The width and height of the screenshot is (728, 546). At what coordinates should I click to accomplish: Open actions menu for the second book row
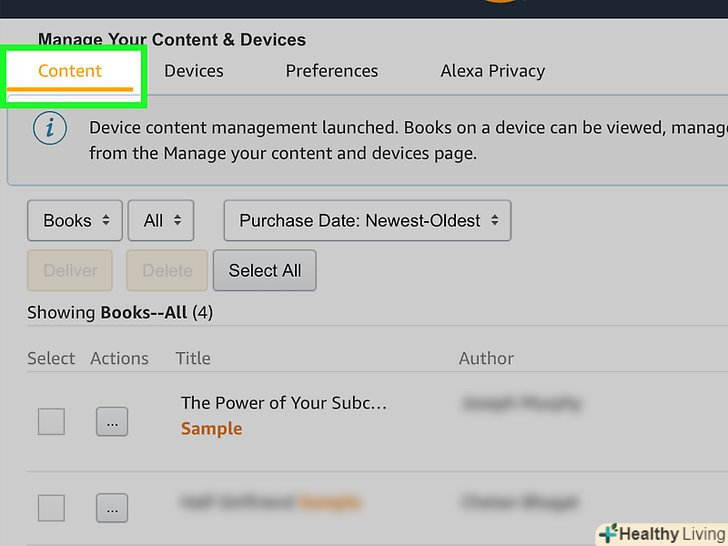coord(111,508)
